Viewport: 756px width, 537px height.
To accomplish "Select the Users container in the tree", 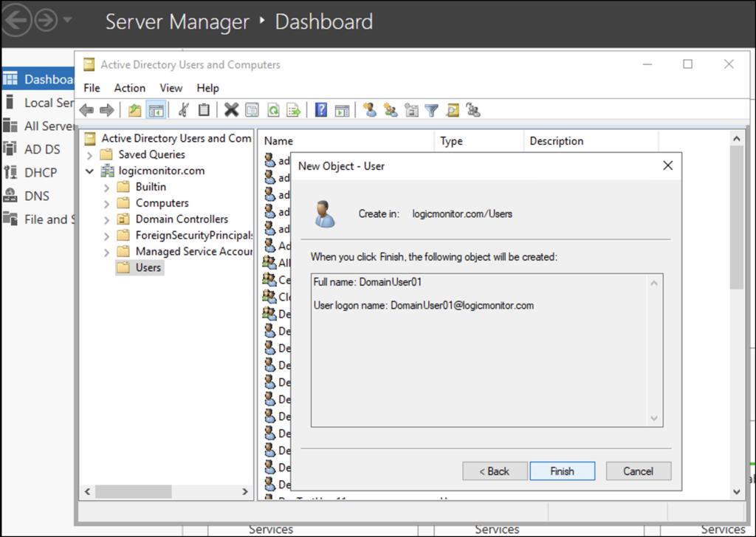I will pyautogui.click(x=148, y=267).
